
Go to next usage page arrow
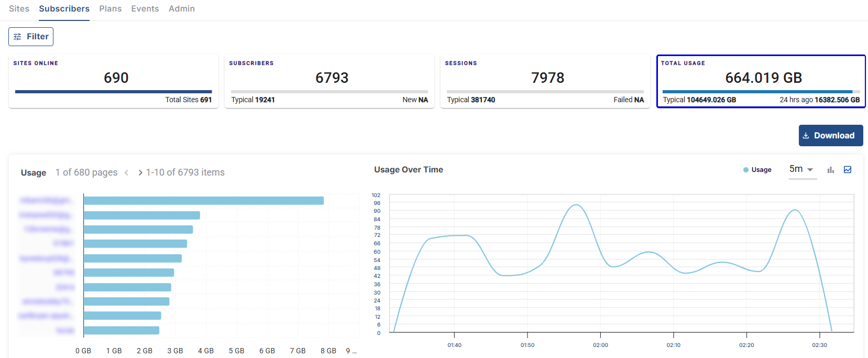click(140, 172)
